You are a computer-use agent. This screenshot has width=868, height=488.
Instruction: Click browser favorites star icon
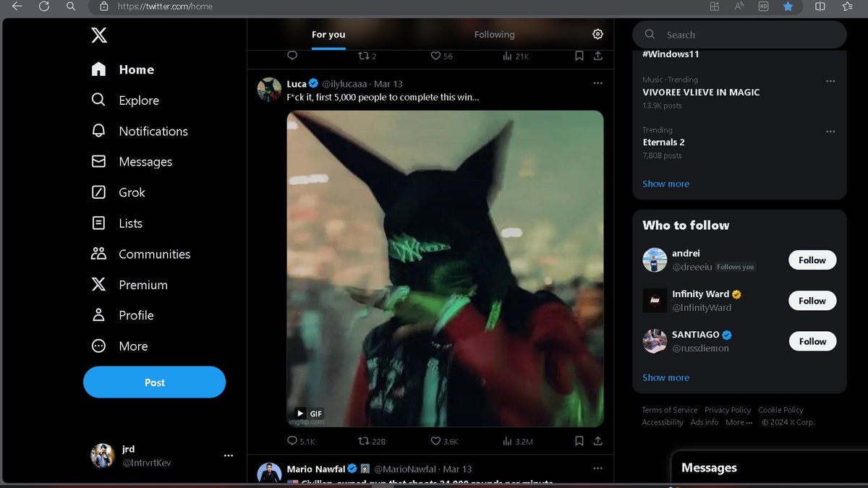pyautogui.click(x=788, y=7)
